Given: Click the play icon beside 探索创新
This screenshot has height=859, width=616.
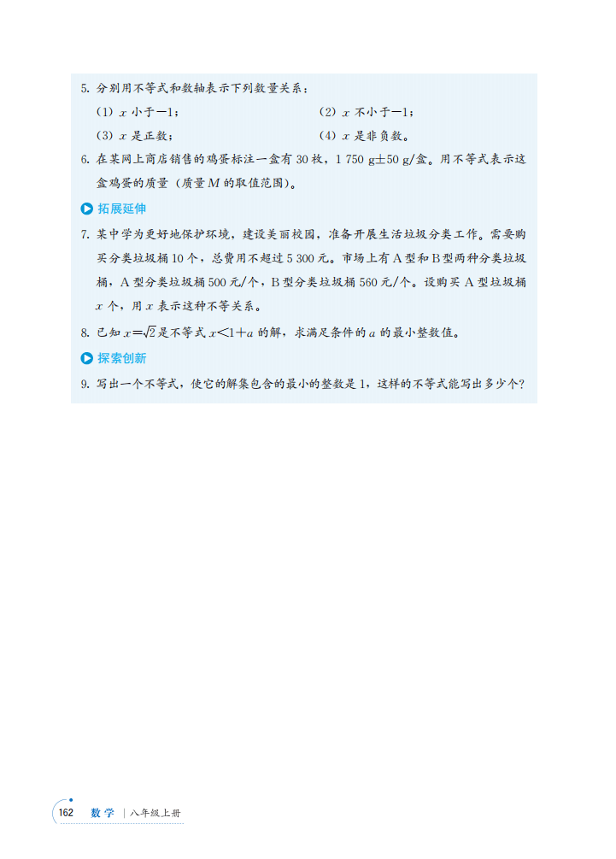Looking at the screenshot, I should (x=86, y=358).
